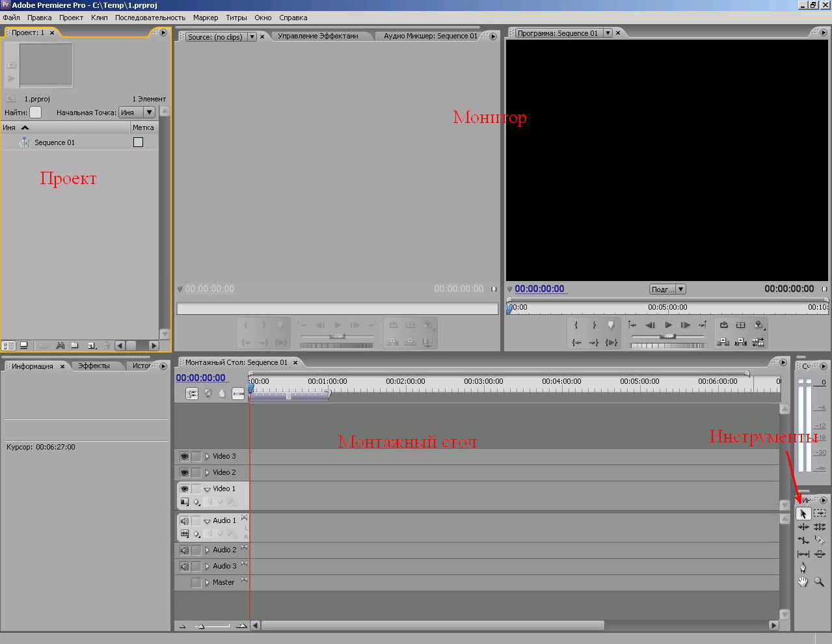Click Set In Point in Program monitor

[x=576, y=325]
